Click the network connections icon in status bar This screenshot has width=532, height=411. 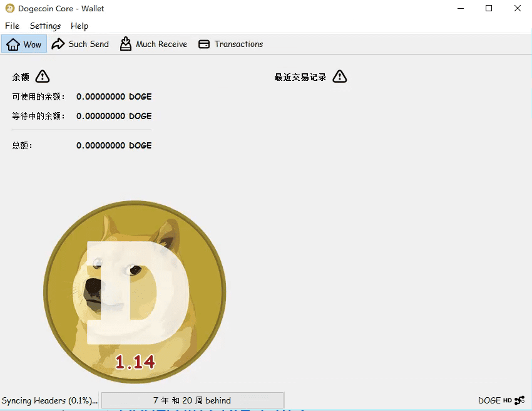(x=519, y=400)
